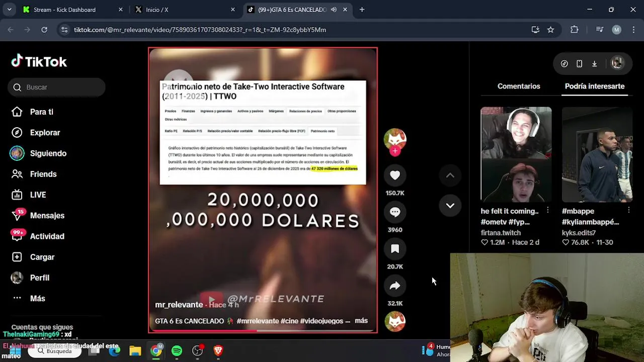
Task: Reload the page
Action: tap(44, 30)
